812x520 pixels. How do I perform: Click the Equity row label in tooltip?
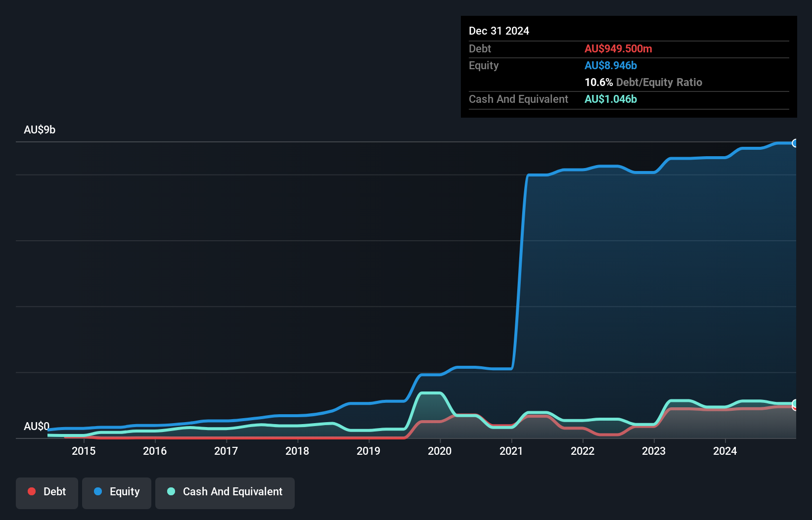point(484,66)
